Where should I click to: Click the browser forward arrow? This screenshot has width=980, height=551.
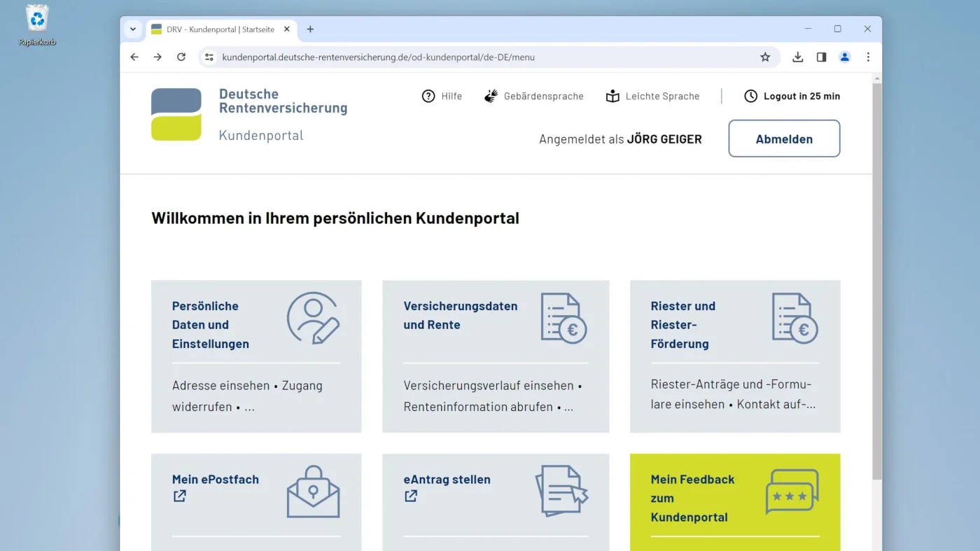157,57
